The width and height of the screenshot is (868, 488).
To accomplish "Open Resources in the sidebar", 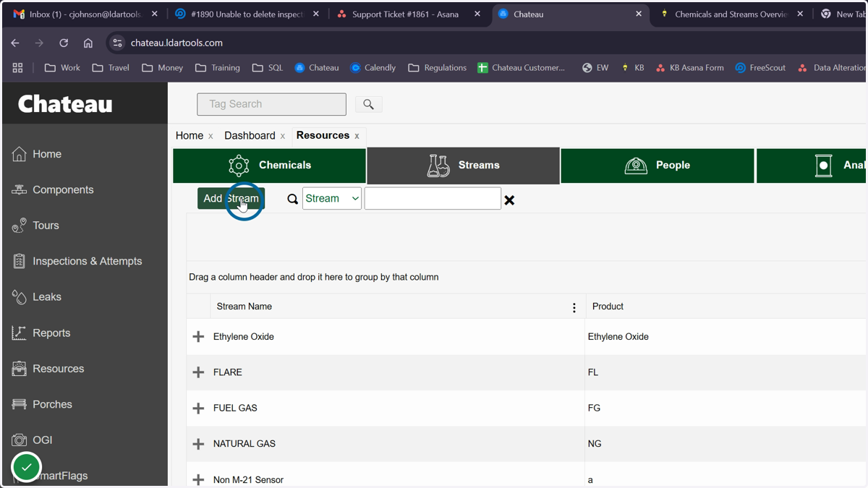I will pyautogui.click(x=58, y=369).
